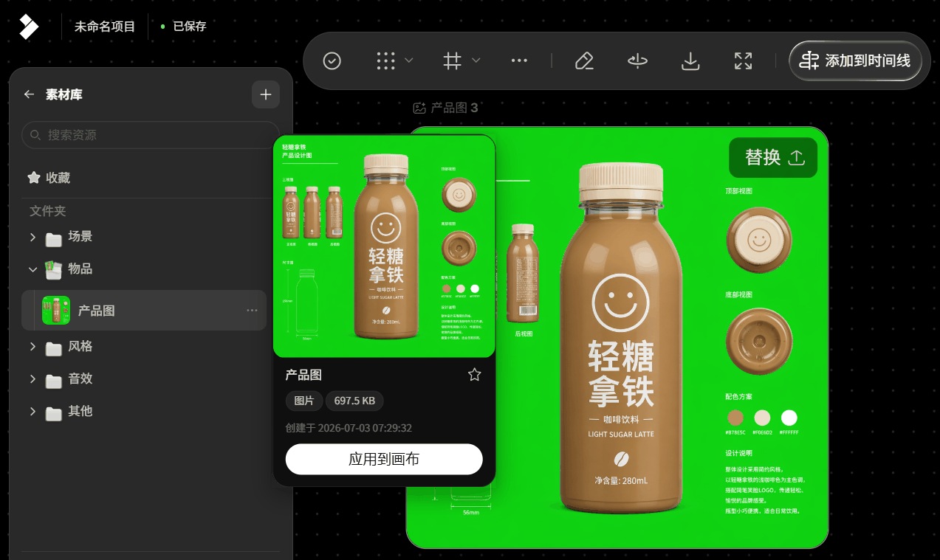Click the dotted grid toolbar icon
This screenshot has width=940, height=560.
tap(385, 61)
